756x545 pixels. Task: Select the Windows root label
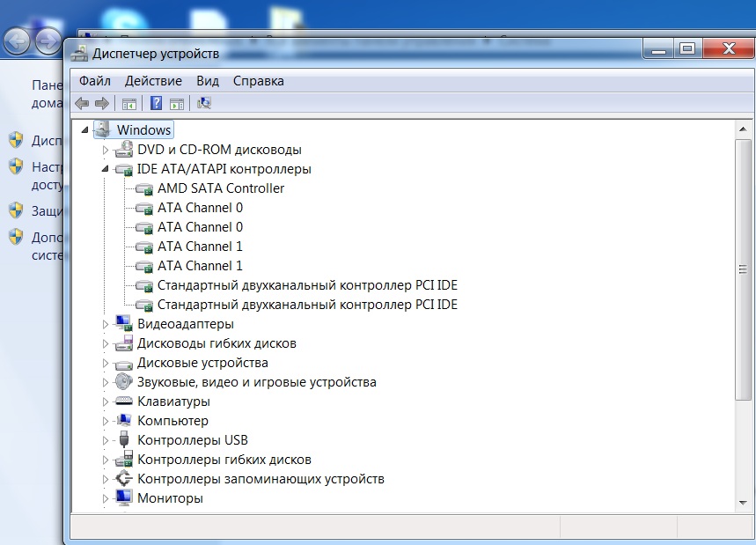[x=143, y=129]
